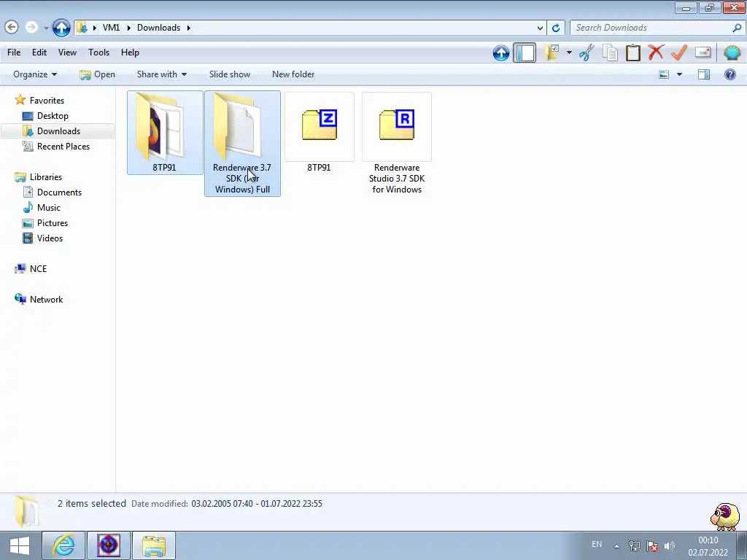Image resolution: width=747 pixels, height=560 pixels.
Task: Expand the address bar history dropdown
Action: point(540,28)
